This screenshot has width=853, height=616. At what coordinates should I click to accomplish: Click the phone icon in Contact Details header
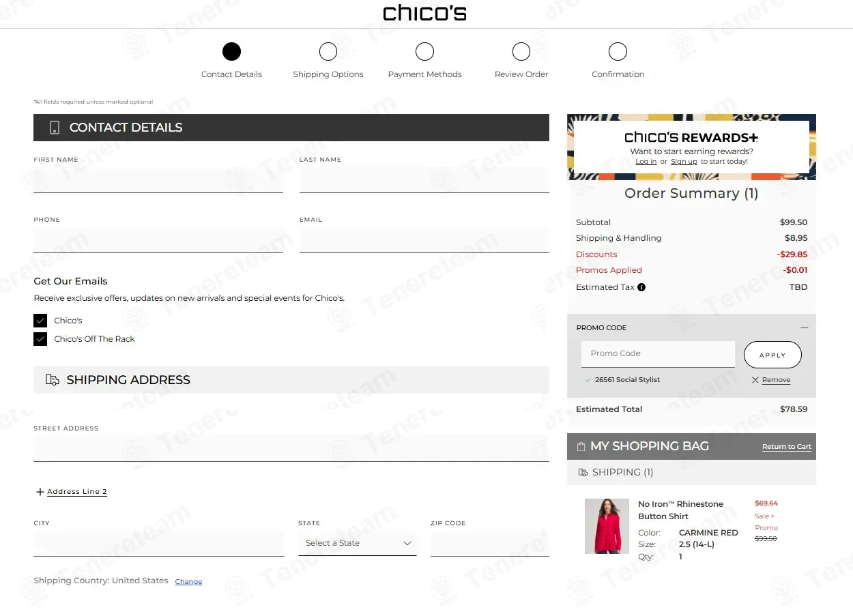(x=55, y=128)
